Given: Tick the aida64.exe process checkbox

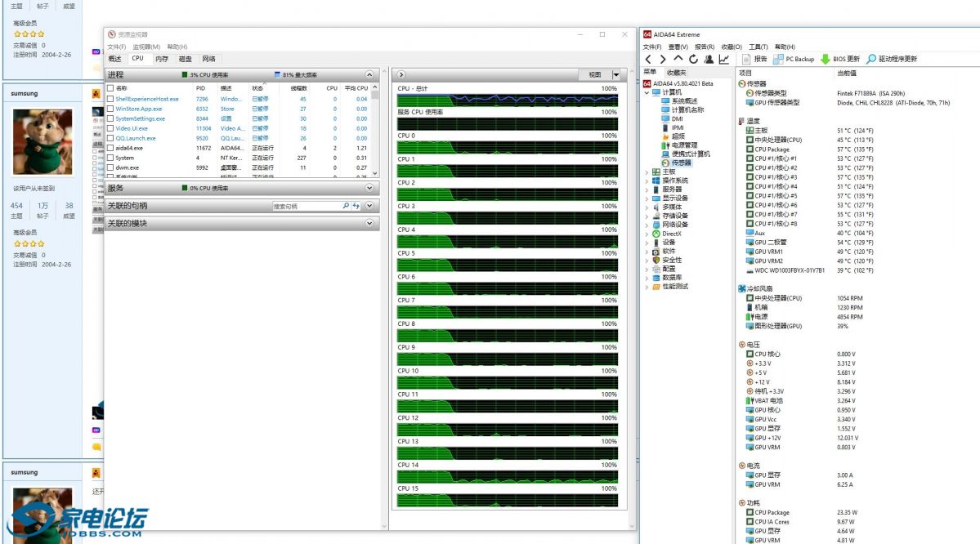Looking at the screenshot, I should [110, 148].
